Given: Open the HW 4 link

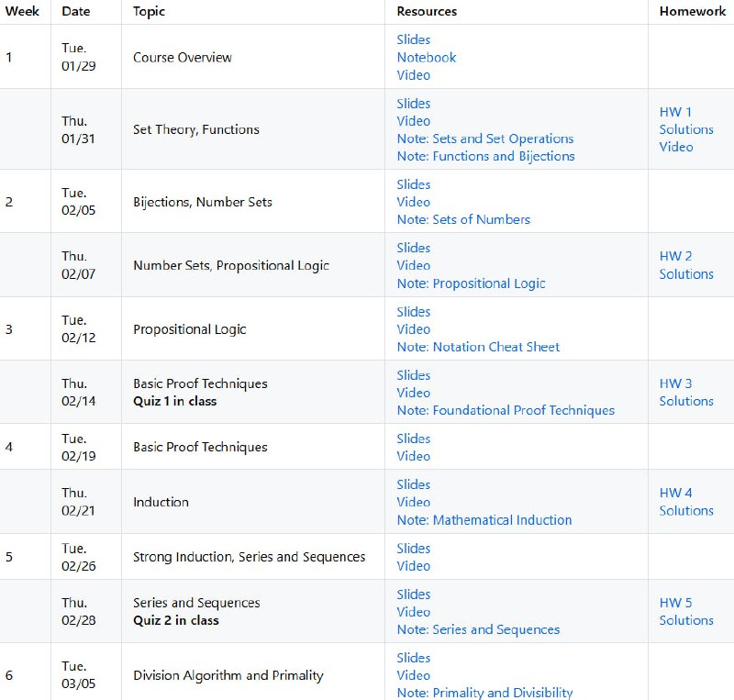Looking at the screenshot, I should point(675,493).
